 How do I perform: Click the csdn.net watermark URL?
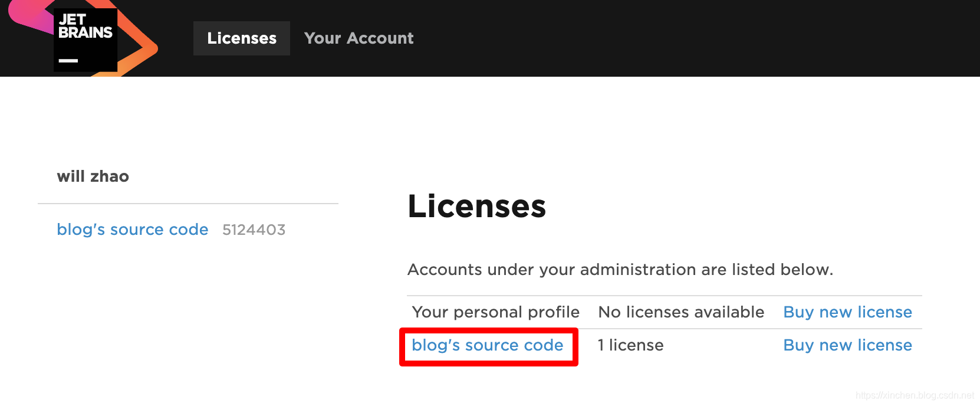(x=915, y=395)
